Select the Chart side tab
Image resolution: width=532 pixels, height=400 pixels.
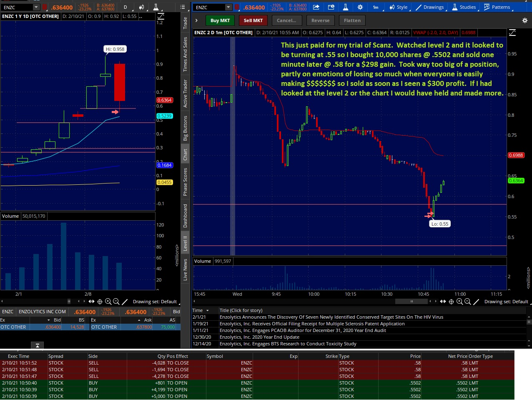(186, 155)
